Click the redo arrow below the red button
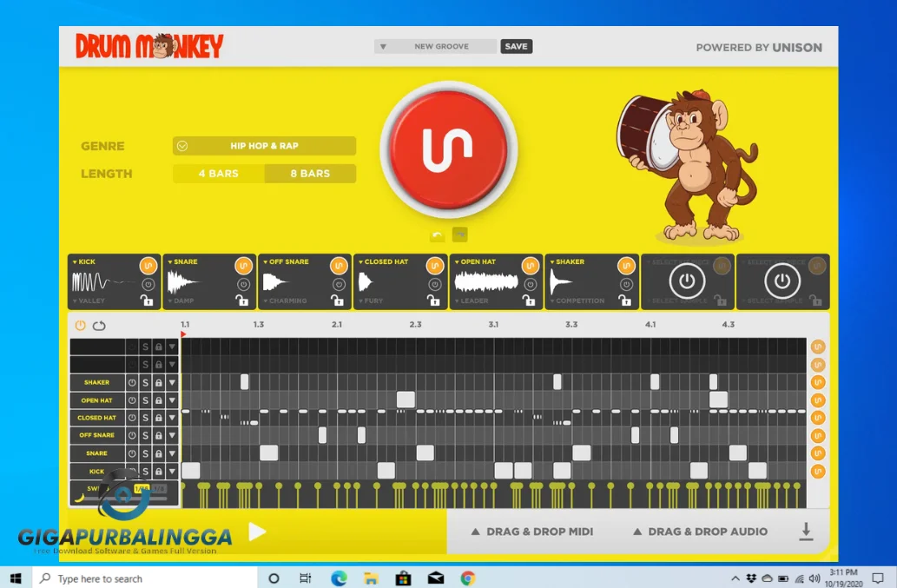The width and height of the screenshot is (897, 588). tap(460, 235)
